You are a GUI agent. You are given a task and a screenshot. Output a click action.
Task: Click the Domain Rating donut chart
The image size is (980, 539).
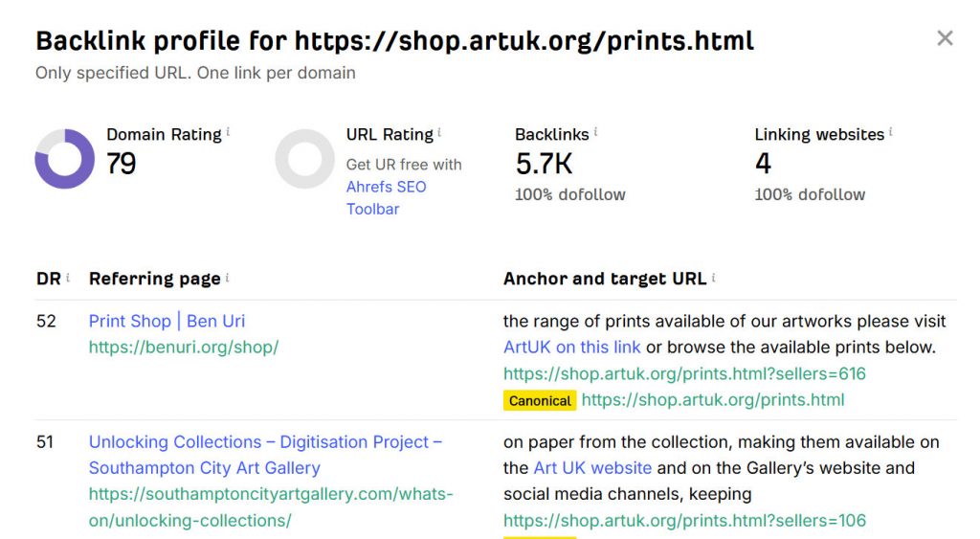pyautogui.click(x=64, y=159)
